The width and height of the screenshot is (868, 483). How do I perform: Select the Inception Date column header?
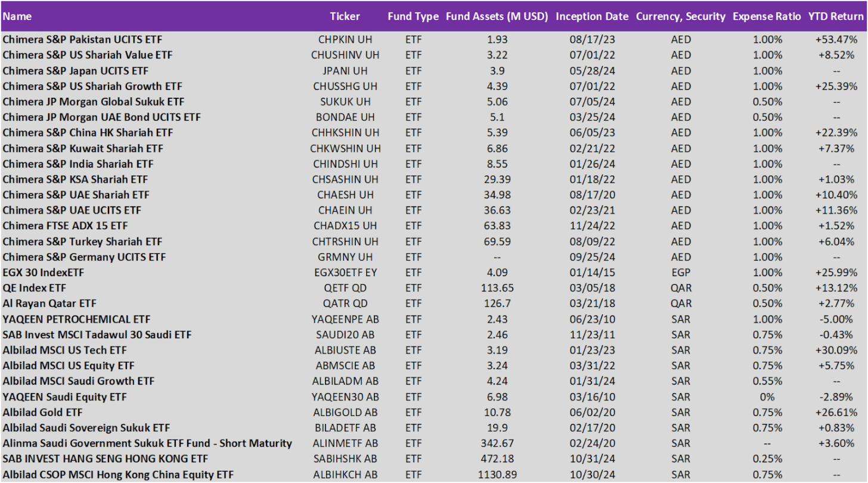pyautogui.click(x=591, y=16)
